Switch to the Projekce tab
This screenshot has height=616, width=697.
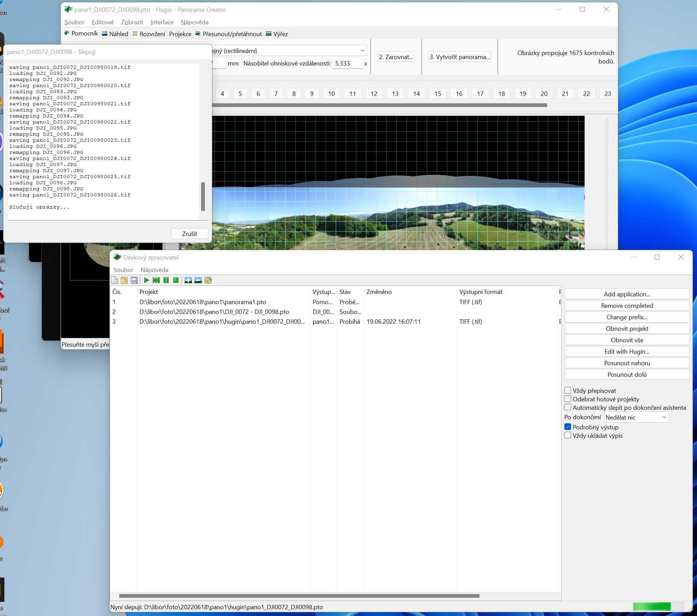coord(180,34)
